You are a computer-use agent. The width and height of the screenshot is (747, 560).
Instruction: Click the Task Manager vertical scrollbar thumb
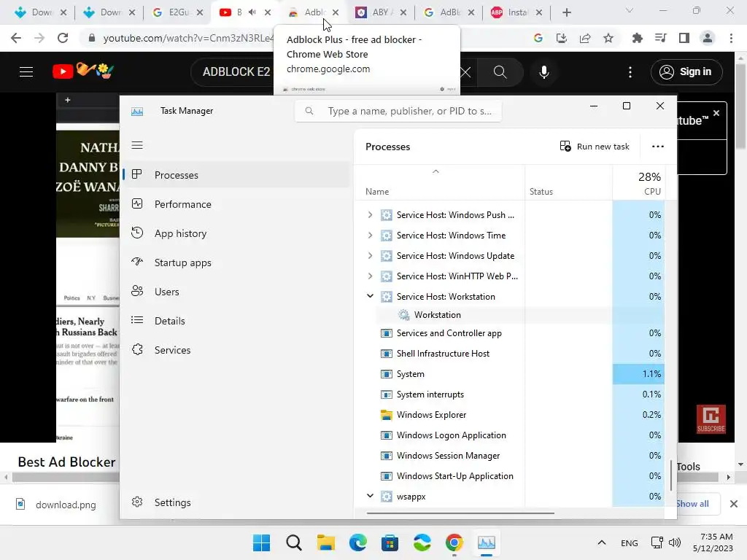(x=671, y=475)
